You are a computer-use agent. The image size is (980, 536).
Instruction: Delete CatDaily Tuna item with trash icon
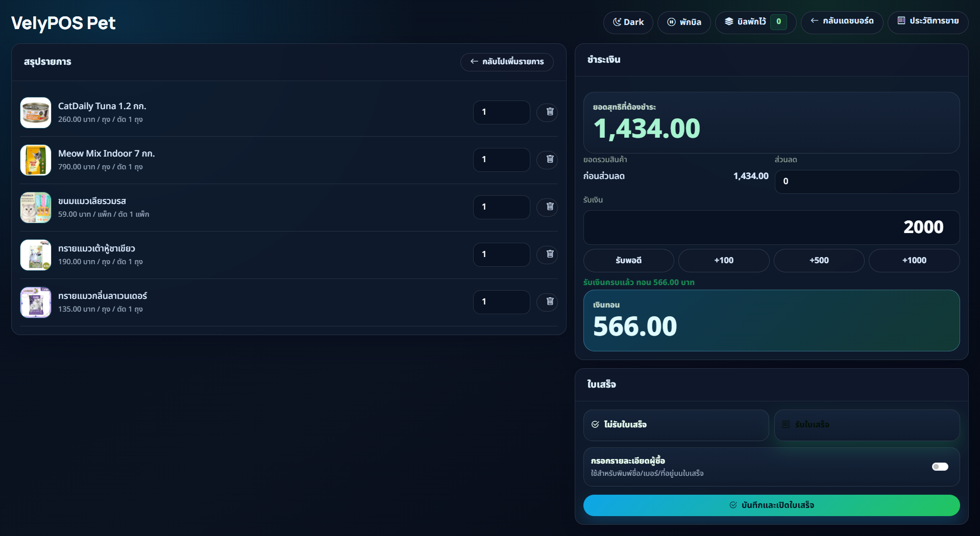tap(549, 112)
